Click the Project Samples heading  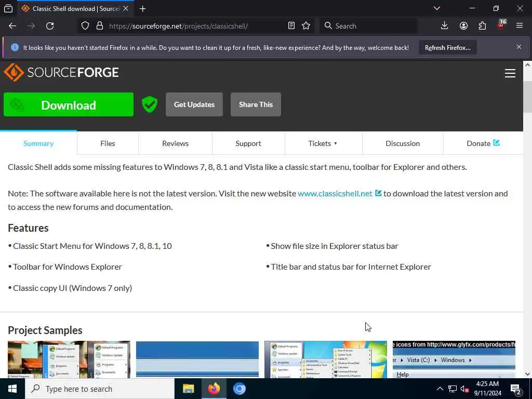click(x=45, y=330)
